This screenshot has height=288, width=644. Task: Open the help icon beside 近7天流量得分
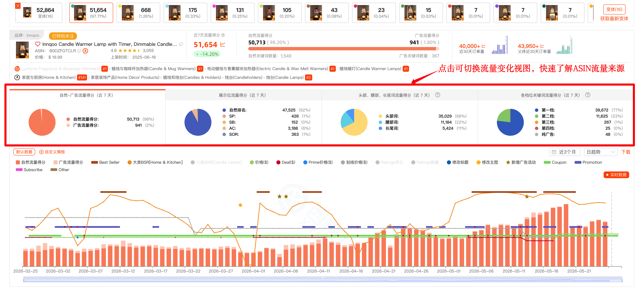pos(223,35)
